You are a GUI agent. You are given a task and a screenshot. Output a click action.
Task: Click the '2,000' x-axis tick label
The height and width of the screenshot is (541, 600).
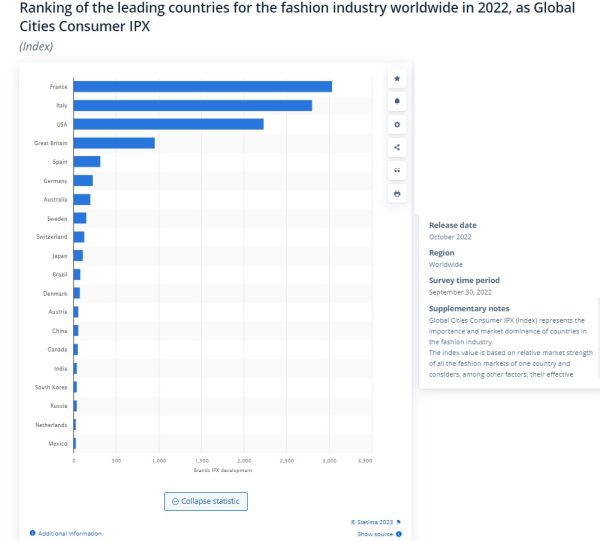(x=245, y=461)
